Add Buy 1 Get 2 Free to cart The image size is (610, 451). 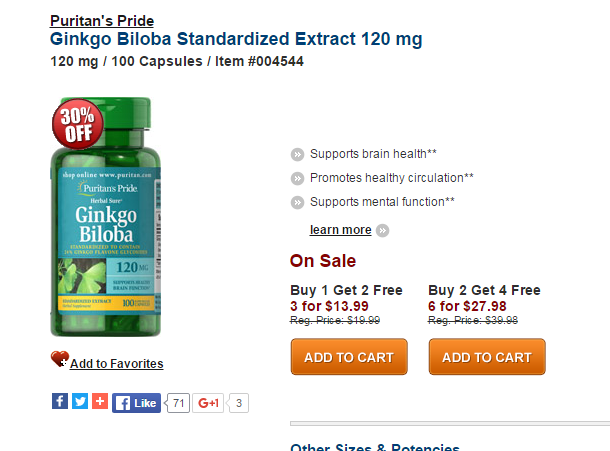tap(349, 357)
